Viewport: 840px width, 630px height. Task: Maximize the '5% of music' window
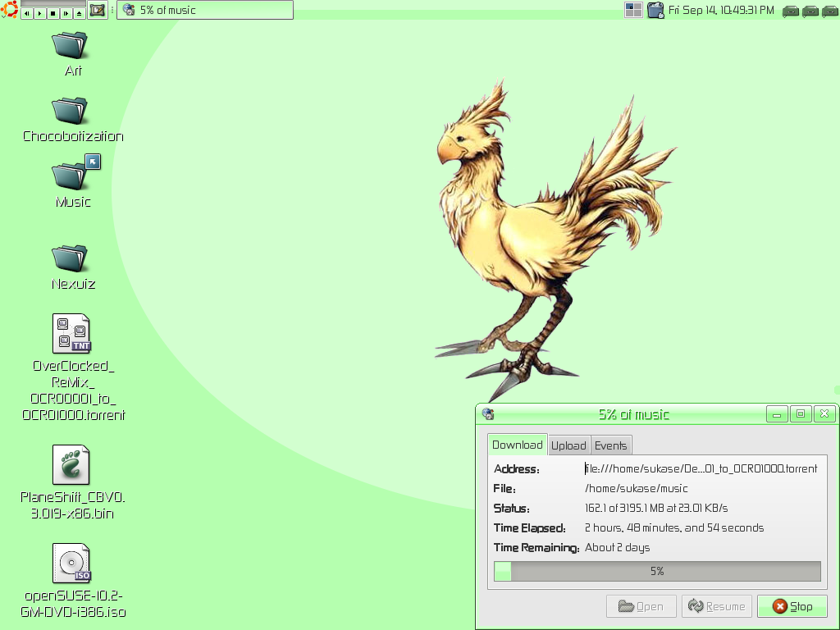tap(801, 414)
